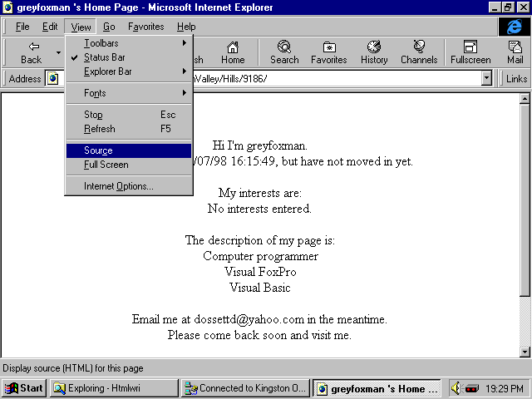Expand the Explorer Bar submenu
Image resolution: width=532 pixels, height=399 pixels.
[129, 71]
